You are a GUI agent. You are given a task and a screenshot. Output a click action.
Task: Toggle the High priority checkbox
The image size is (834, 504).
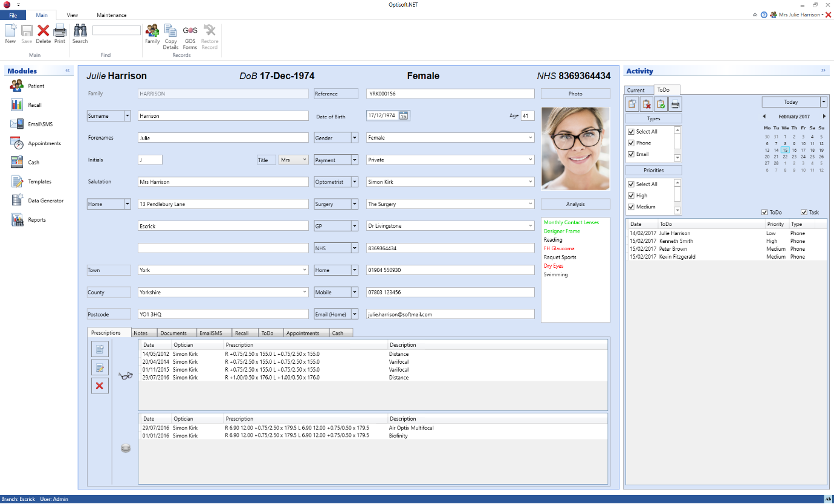(x=632, y=196)
